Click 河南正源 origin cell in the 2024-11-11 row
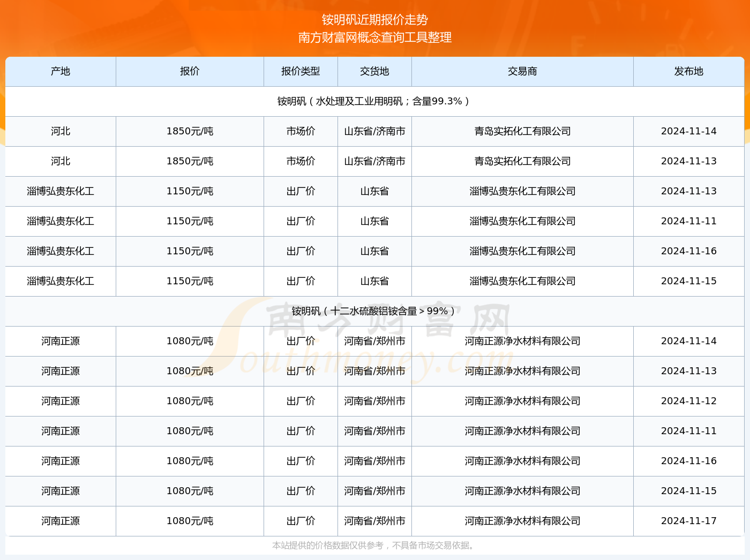 pyautogui.click(x=61, y=431)
